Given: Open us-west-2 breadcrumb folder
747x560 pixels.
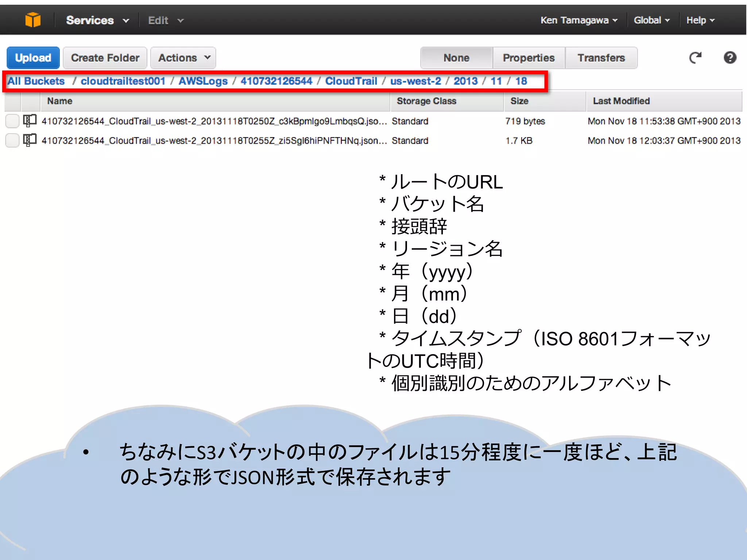Looking at the screenshot, I should pos(415,81).
